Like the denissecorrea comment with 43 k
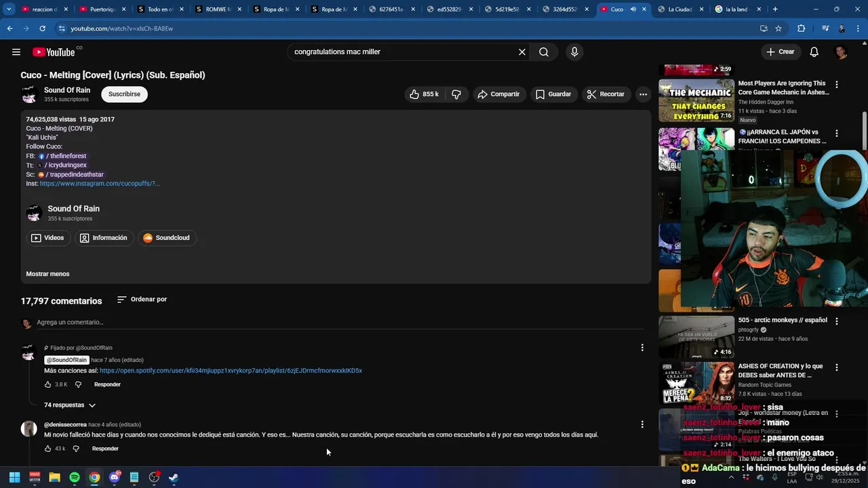The height and width of the screenshot is (488, 868). pyautogui.click(x=48, y=449)
